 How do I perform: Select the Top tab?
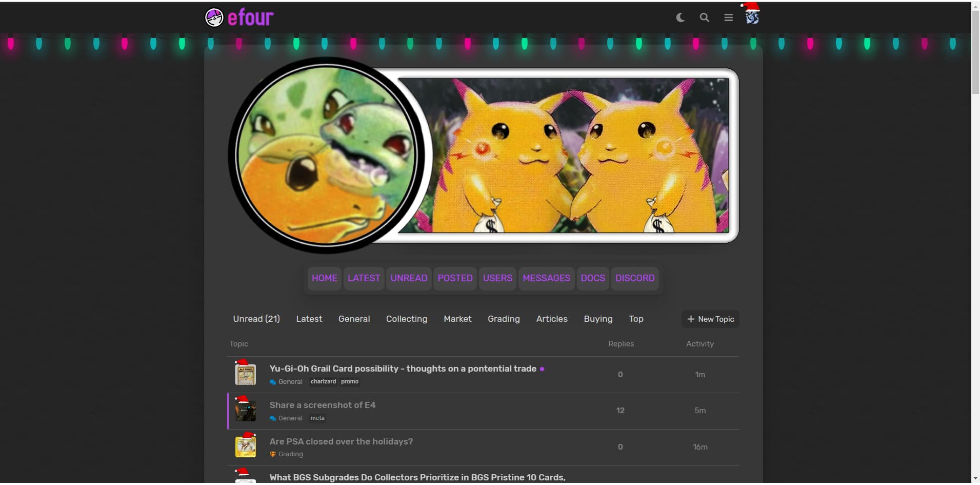pos(636,319)
